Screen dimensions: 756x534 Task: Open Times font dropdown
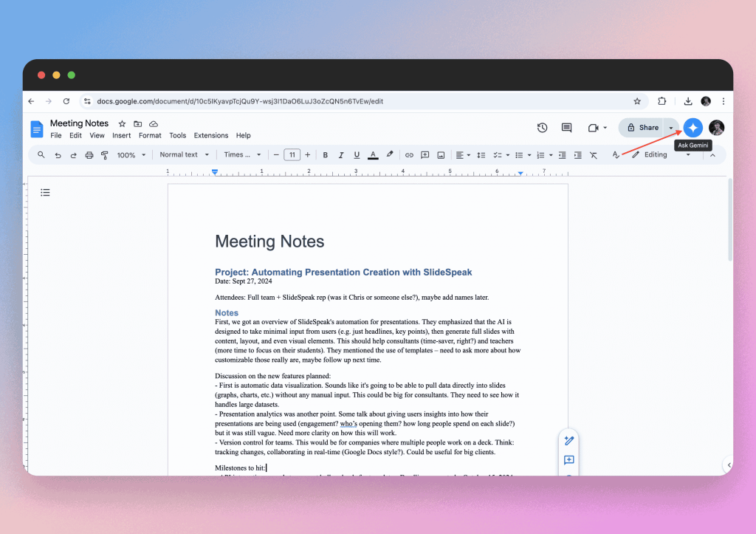242,155
